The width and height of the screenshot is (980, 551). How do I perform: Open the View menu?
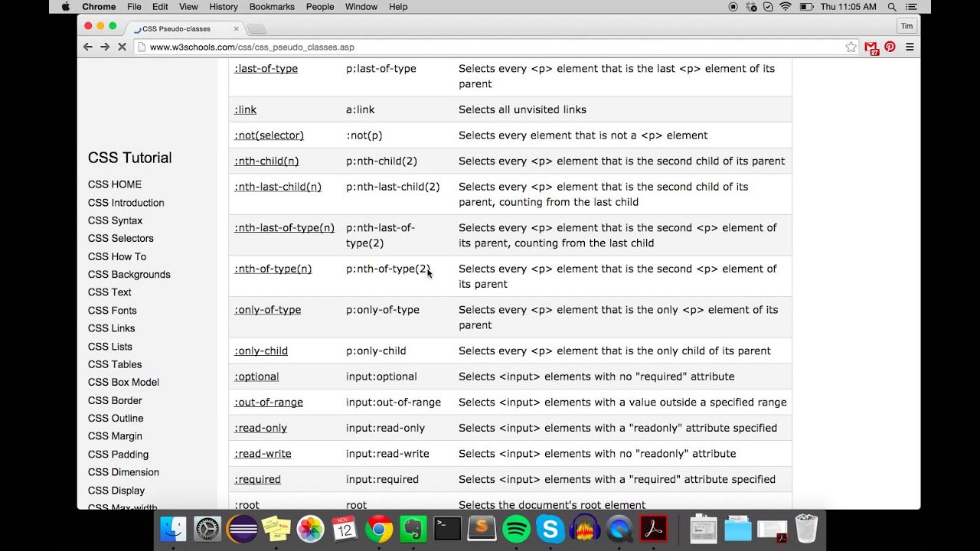[188, 7]
